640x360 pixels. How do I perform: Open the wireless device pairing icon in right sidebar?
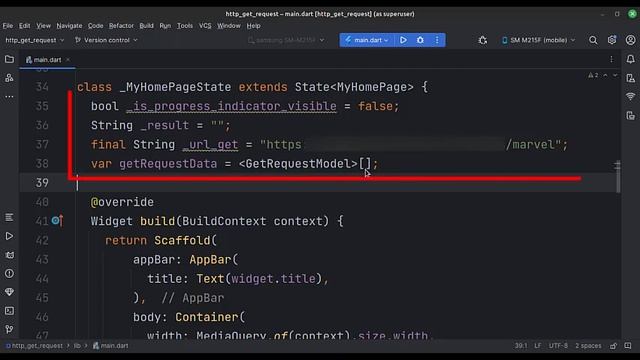(631, 97)
